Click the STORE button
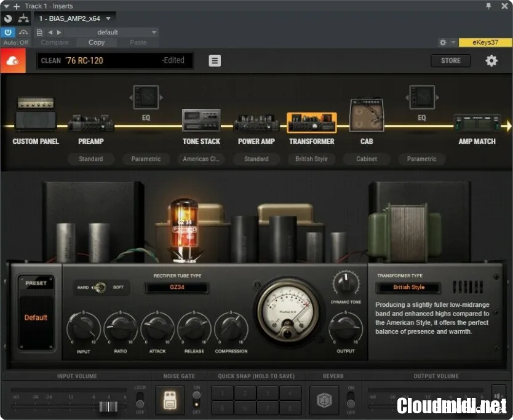Image resolution: width=513 pixels, height=420 pixels. tap(450, 61)
